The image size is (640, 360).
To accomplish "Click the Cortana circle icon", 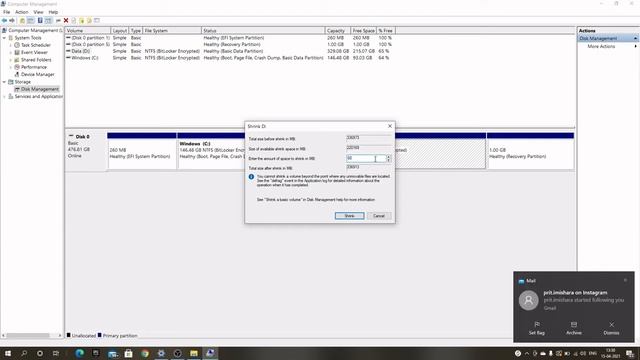I will [40, 353].
